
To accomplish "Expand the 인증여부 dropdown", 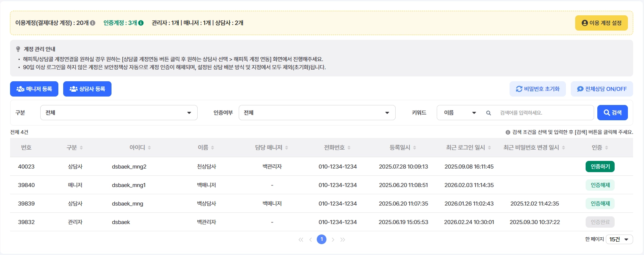I will click(317, 113).
